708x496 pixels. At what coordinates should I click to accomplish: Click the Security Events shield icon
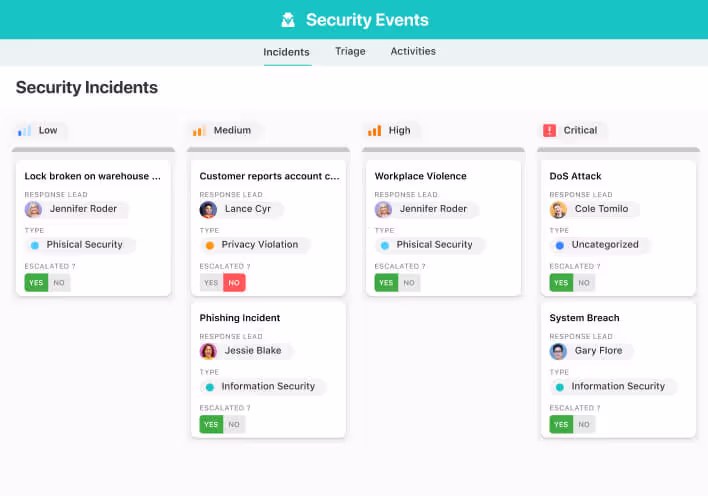(288, 20)
